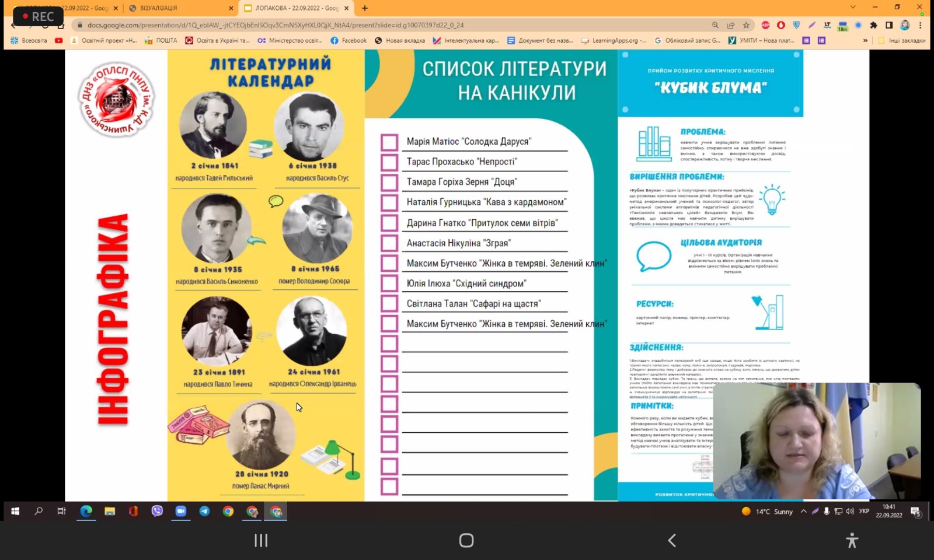Expand the system tray hidden icons arrow
Screen dimensions: 934x560
click(803, 512)
